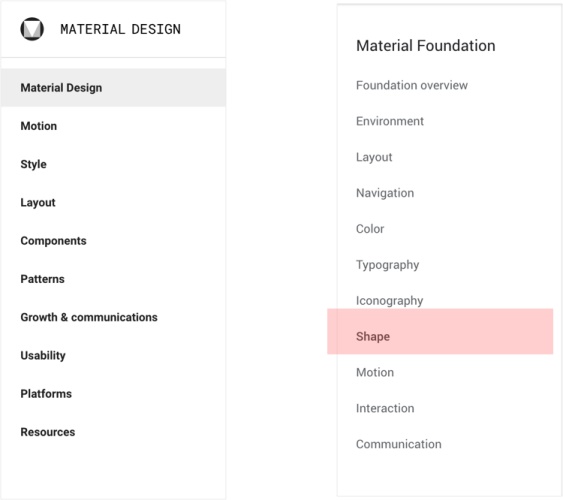Open Foundation overview link
Image resolution: width=563 pixels, height=500 pixels.
pyautogui.click(x=412, y=85)
